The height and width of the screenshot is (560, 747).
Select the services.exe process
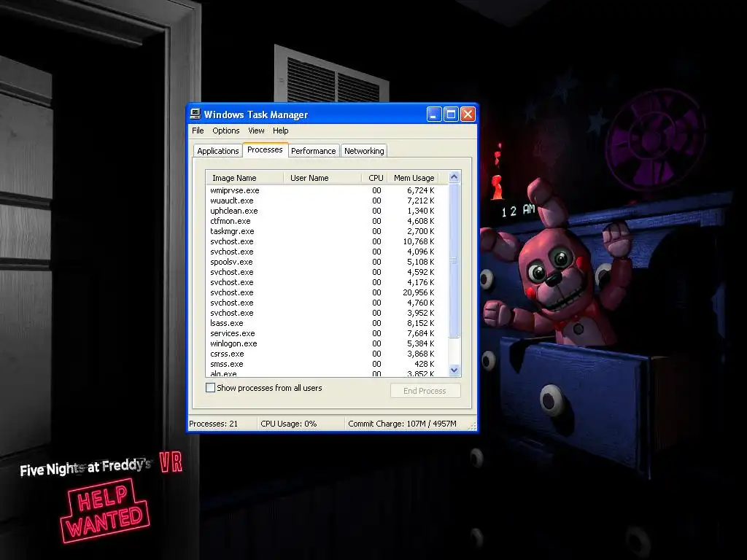point(327,333)
